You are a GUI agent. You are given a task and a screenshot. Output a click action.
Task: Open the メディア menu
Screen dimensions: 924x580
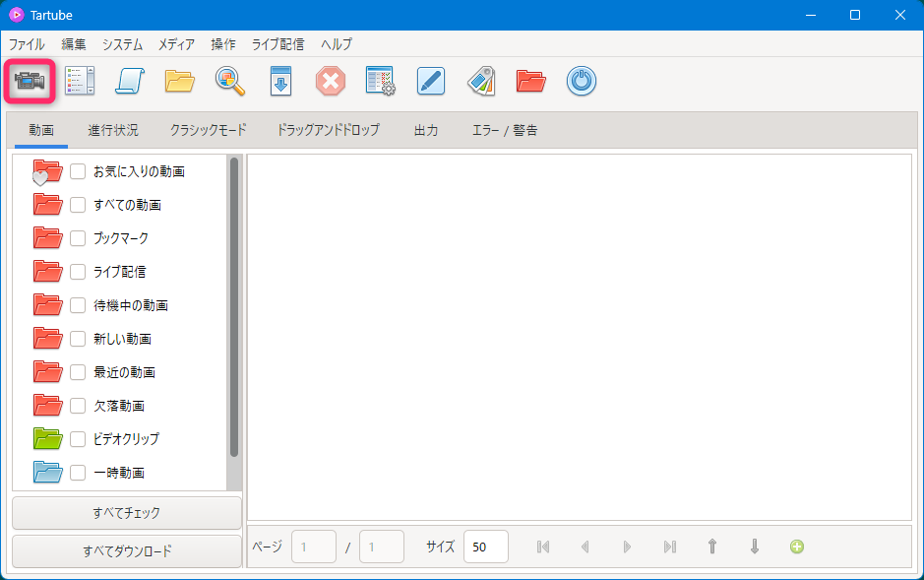(176, 44)
